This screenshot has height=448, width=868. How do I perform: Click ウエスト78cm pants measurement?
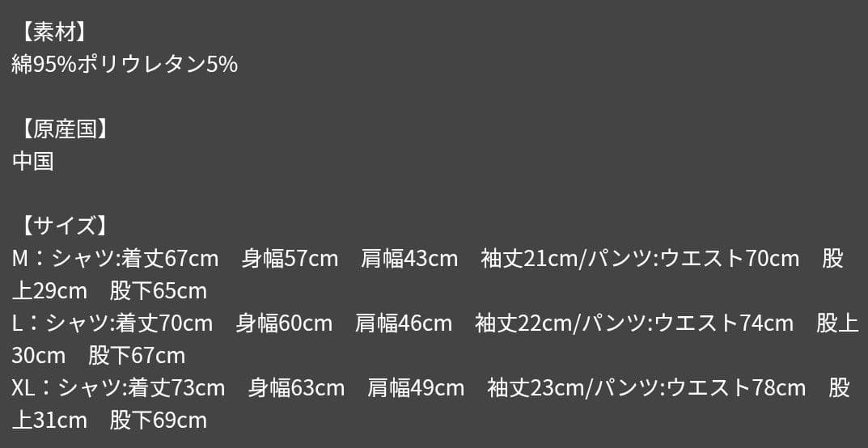click(x=736, y=388)
